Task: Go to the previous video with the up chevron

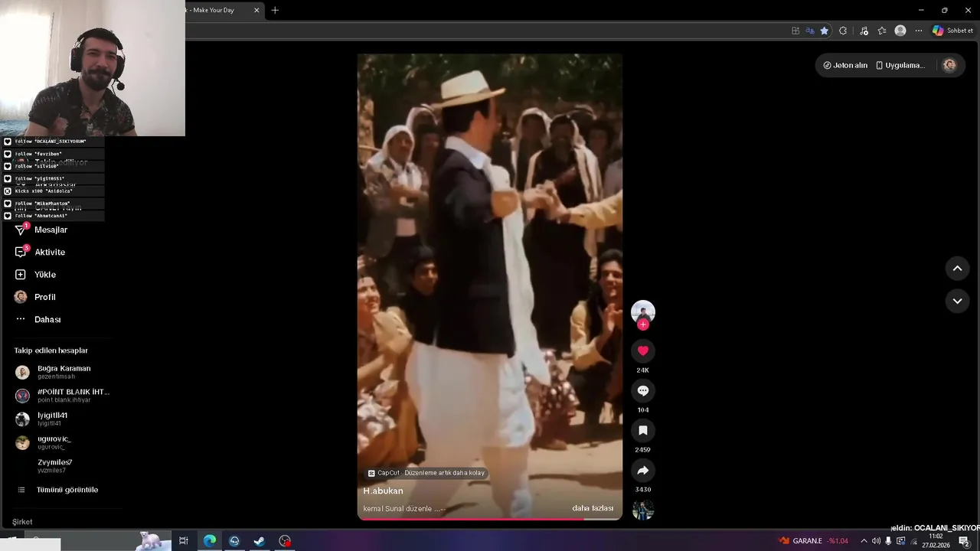Action: tap(957, 269)
